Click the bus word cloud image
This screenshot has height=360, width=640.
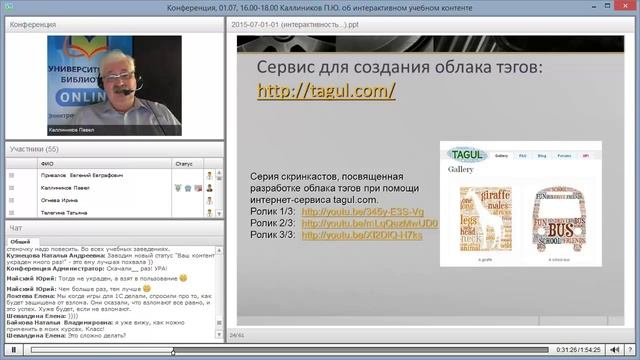pos(560,219)
